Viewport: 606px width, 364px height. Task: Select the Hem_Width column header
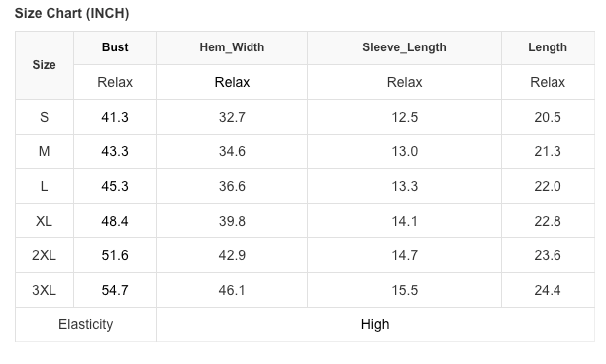[232, 47]
